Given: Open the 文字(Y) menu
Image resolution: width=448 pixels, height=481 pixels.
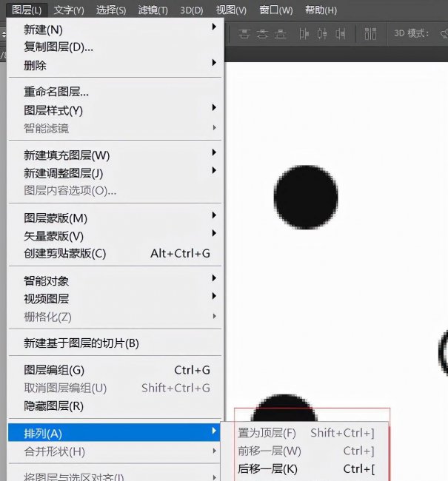Looking at the screenshot, I should [68, 10].
